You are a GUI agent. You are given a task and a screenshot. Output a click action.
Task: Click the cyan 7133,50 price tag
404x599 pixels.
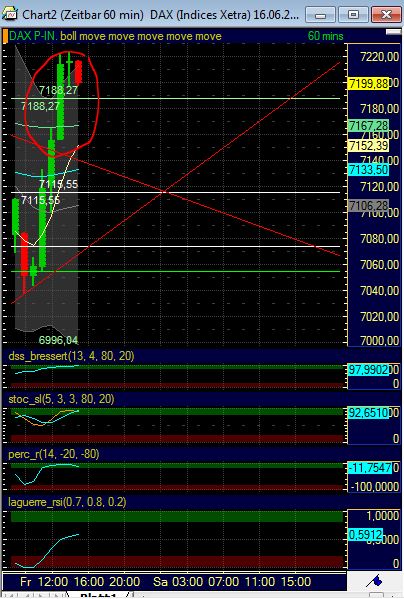coord(368,170)
